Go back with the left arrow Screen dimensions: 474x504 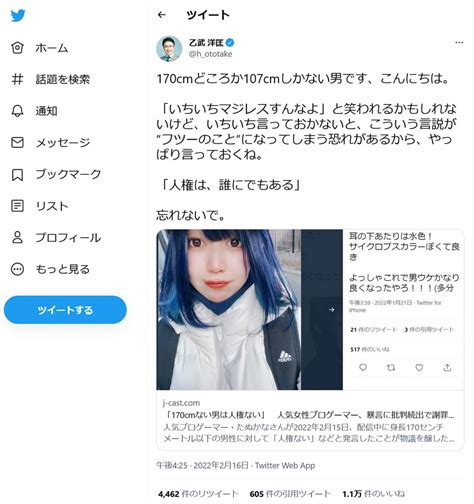click(162, 15)
